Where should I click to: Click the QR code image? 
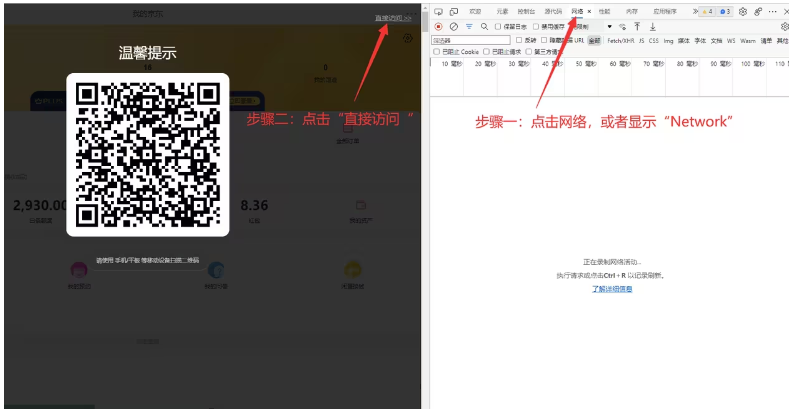[148, 155]
